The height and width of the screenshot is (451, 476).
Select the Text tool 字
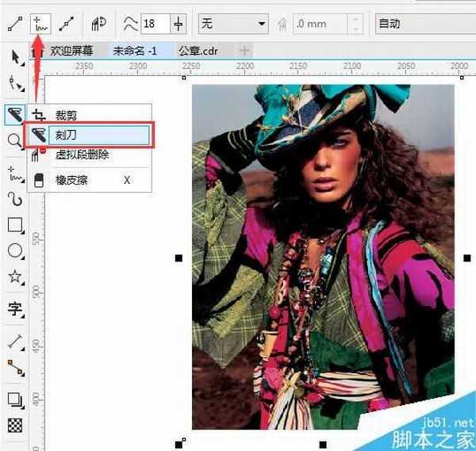click(15, 309)
